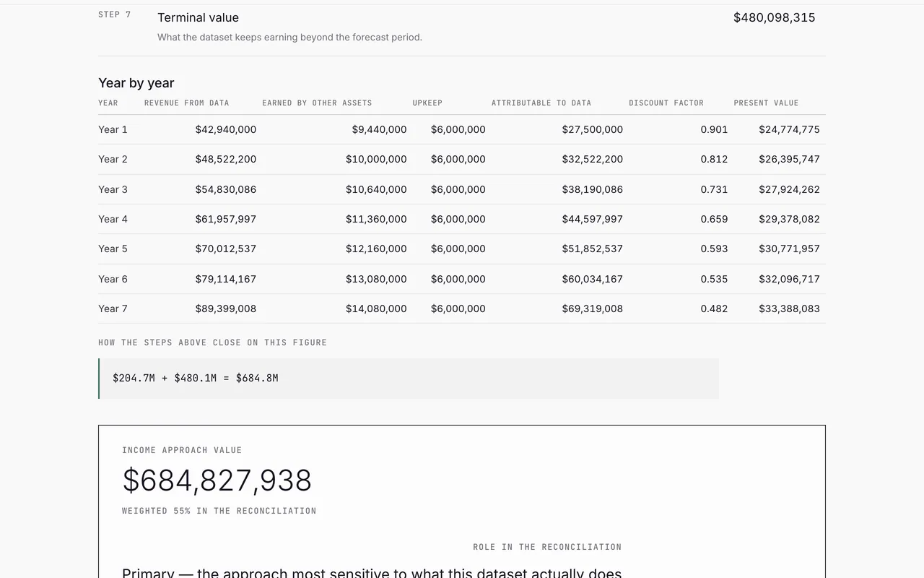The height and width of the screenshot is (578, 924).
Task: Click the terminal value description sentence
Action: 289,37
